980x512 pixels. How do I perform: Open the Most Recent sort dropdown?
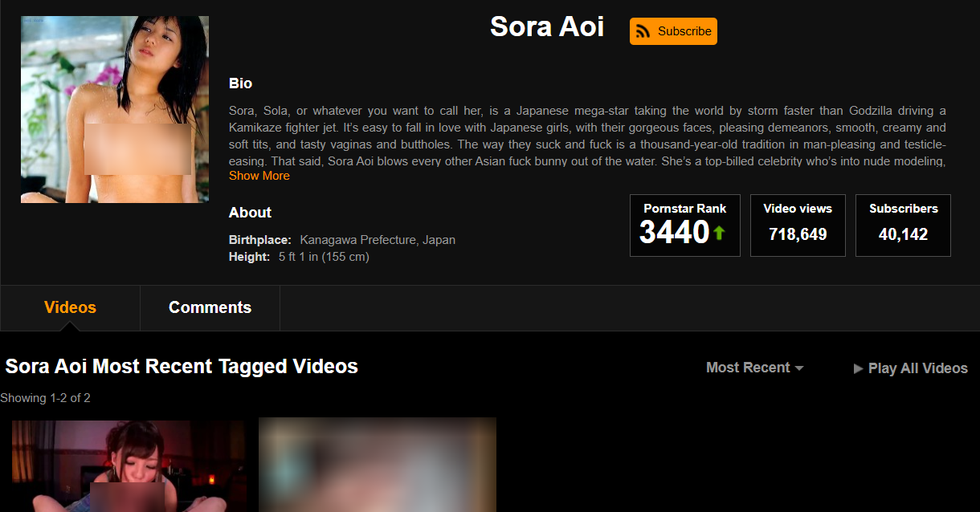coord(748,368)
